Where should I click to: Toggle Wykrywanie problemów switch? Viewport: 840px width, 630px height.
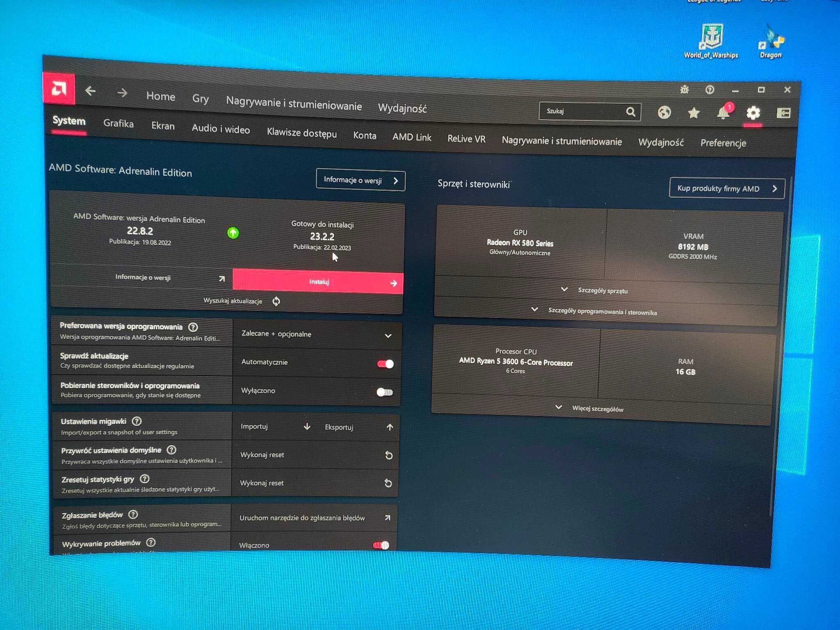pyautogui.click(x=381, y=545)
